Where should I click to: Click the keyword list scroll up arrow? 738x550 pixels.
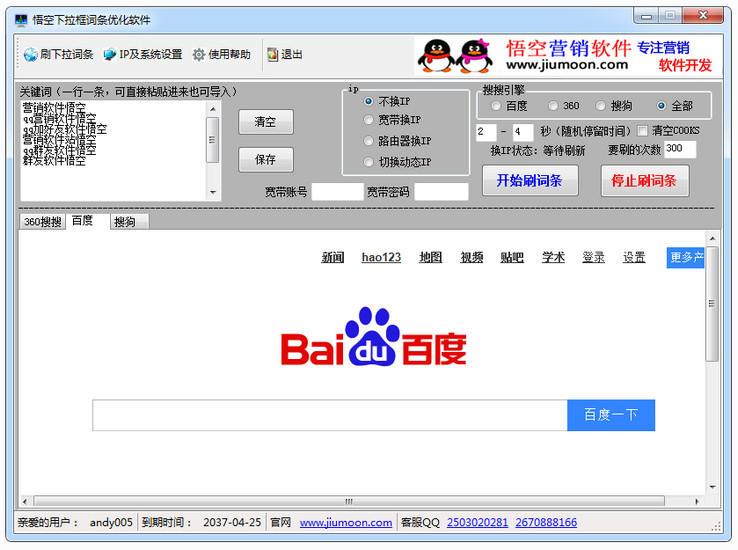[x=213, y=109]
